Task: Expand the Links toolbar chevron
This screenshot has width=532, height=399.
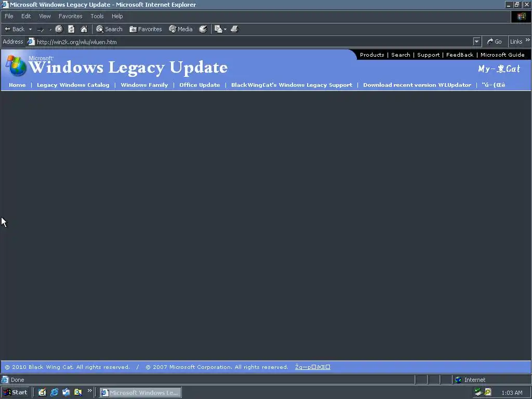Action: (528, 40)
